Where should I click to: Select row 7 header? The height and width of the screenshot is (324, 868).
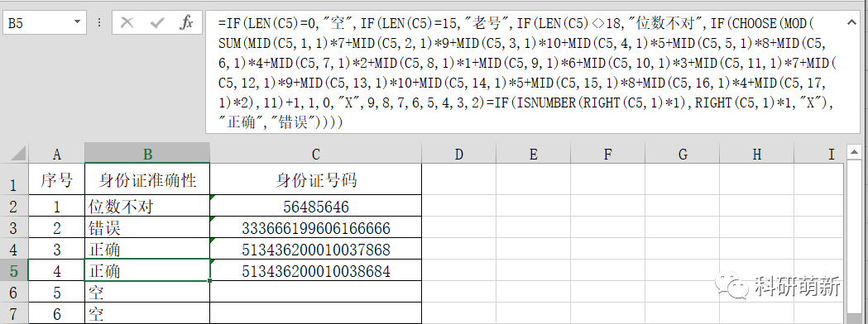[14, 313]
